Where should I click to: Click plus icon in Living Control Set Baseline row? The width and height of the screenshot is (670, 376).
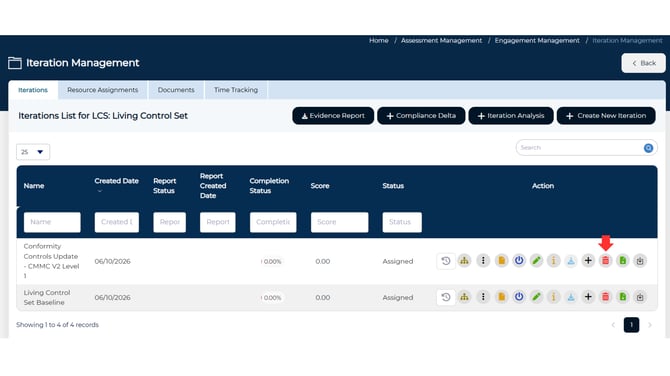point(588,297)
